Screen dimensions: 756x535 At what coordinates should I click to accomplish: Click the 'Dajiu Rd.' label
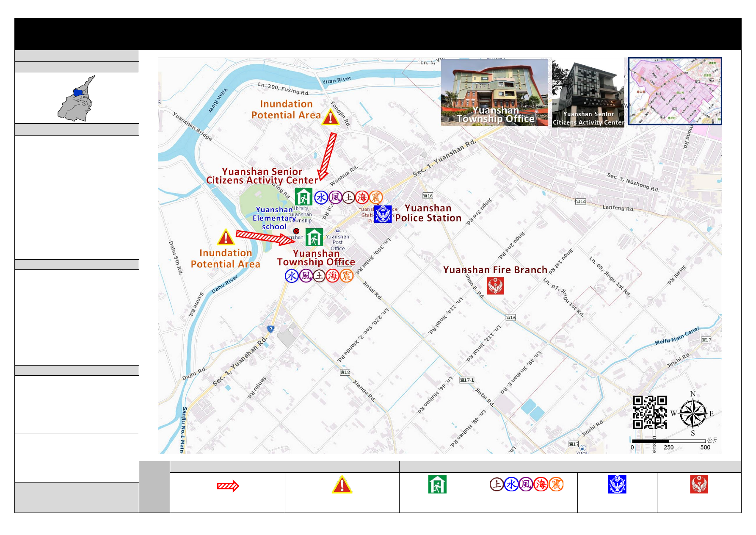pyautogui.click(x=194, y=374)
